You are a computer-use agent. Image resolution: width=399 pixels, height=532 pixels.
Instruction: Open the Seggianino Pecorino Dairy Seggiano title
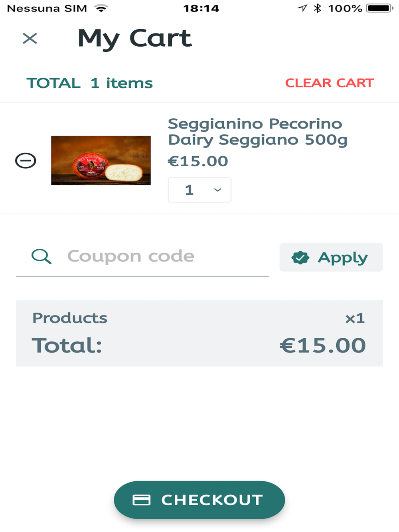(257, 132)
